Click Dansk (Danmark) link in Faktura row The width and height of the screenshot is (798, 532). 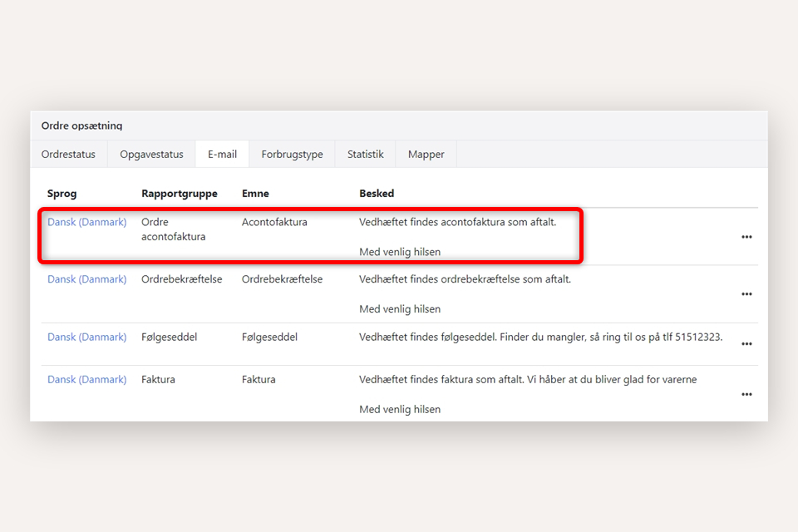(87, 379)
